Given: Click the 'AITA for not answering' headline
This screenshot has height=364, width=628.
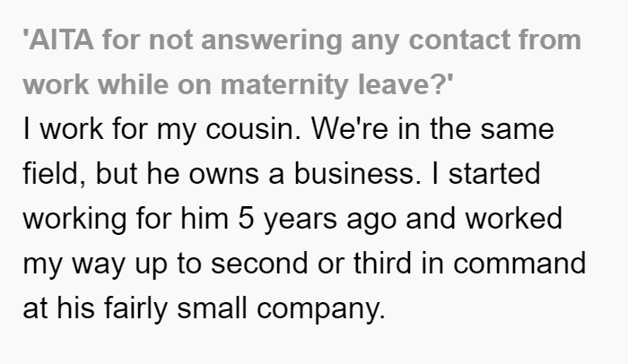Looking at the screenshot, I should tap(302, 63).
